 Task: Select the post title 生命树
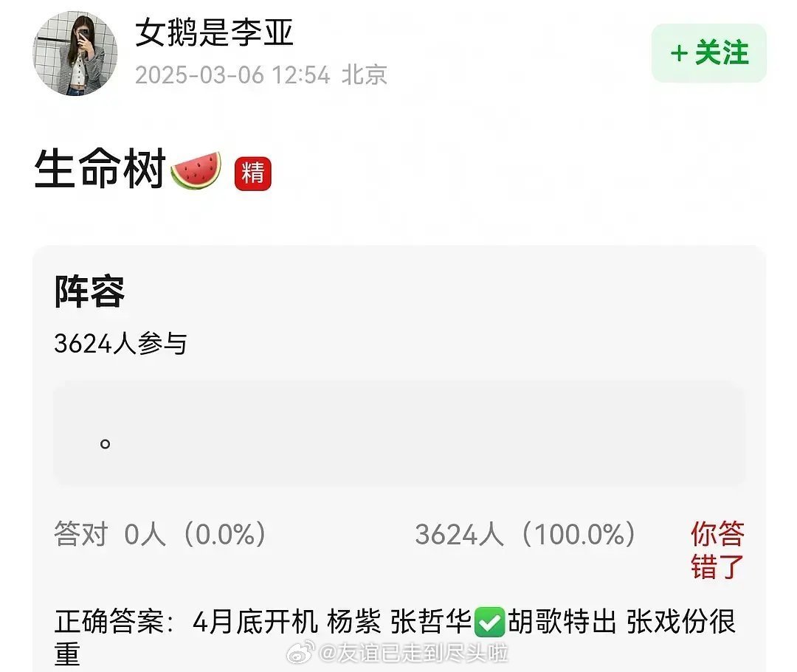coord(100,169)
